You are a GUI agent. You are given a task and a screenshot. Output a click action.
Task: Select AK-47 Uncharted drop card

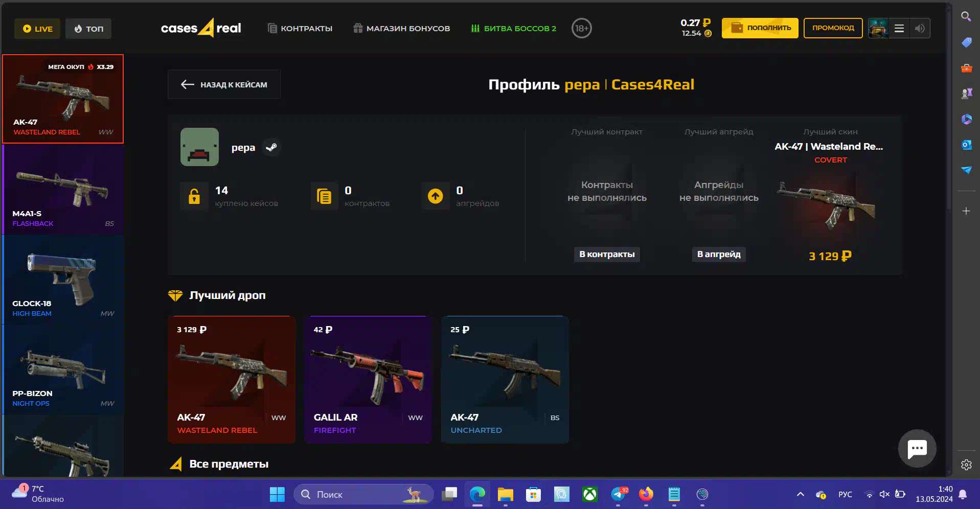[x=505, y=379]
